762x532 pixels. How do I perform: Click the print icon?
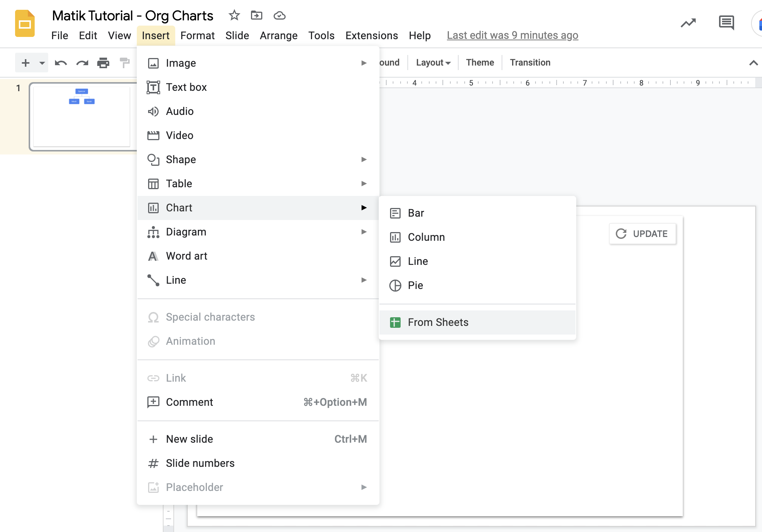tap(103, 63)
